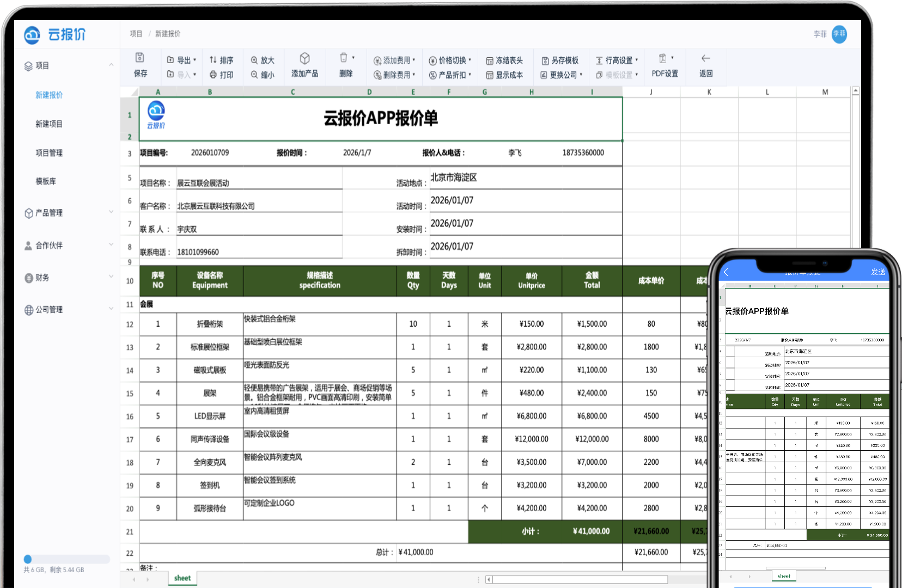Open the Import (导入) dropdown
Screen dimensions: 902x588
pos(181,75)
